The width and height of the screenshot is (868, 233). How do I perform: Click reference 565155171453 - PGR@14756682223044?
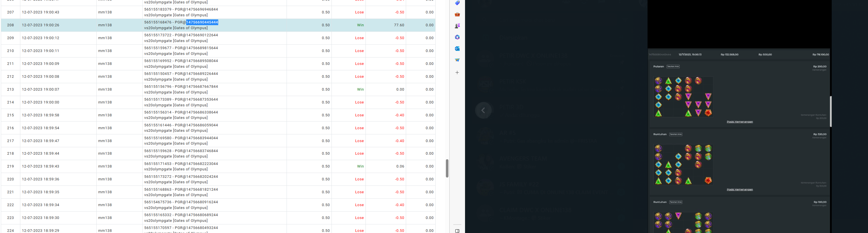(x=181, y=164)
